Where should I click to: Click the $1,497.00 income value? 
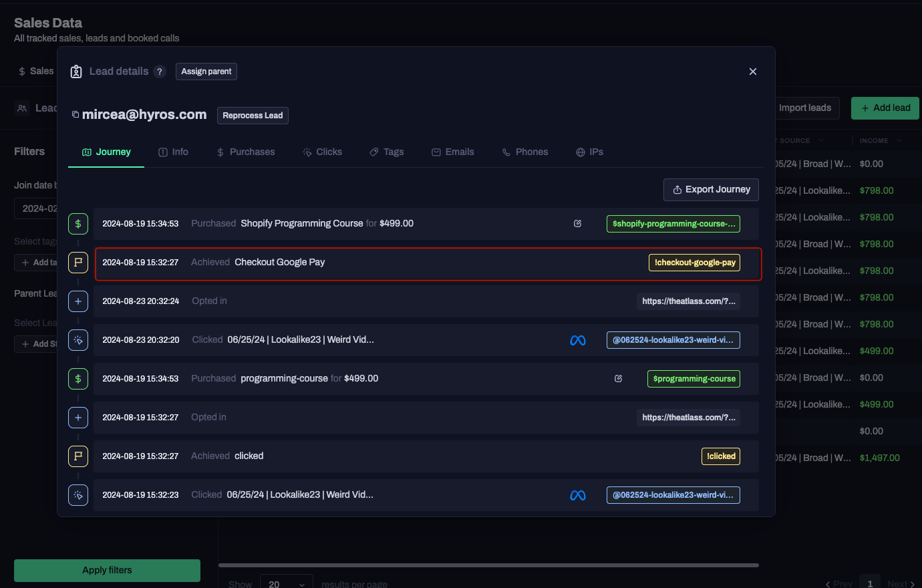coord(879,458)
